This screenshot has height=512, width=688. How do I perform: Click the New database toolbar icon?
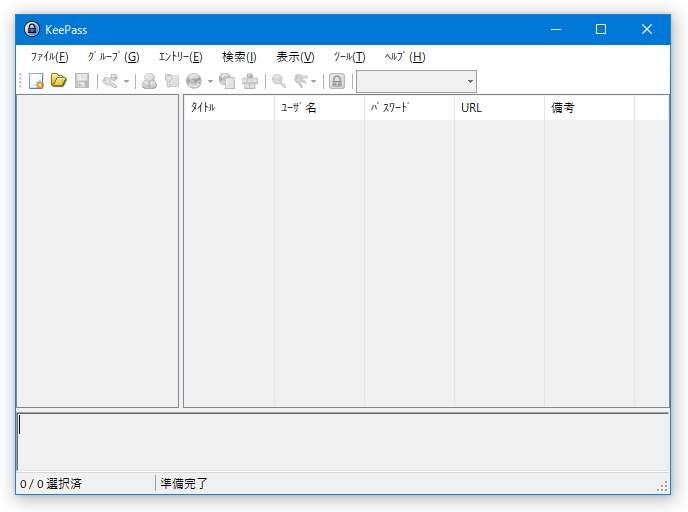[x=36, y=81]
